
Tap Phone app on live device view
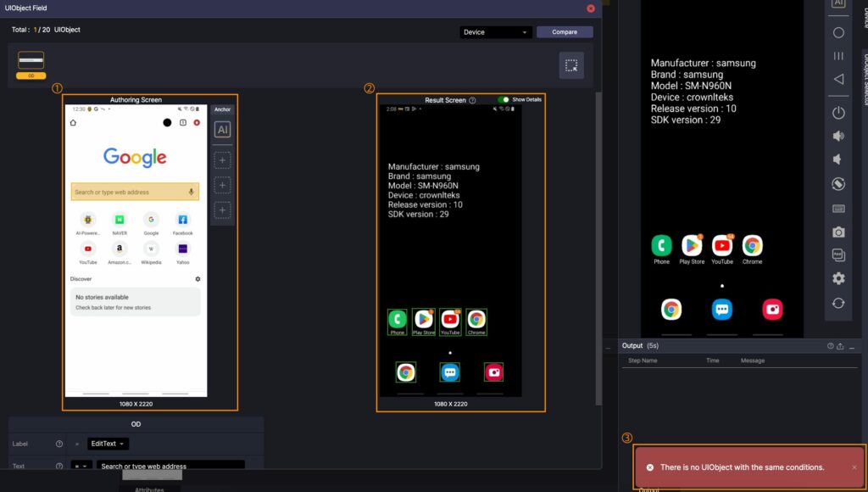661,249
